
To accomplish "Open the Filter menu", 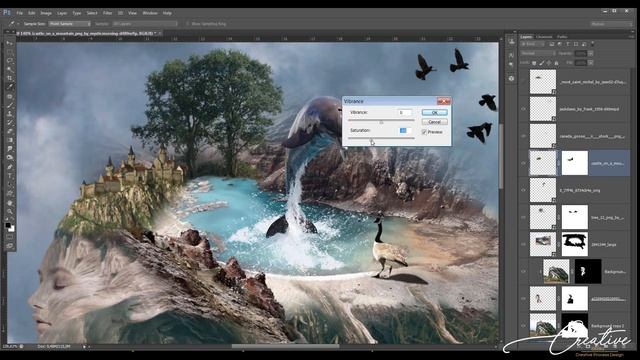I will point(107,13).
